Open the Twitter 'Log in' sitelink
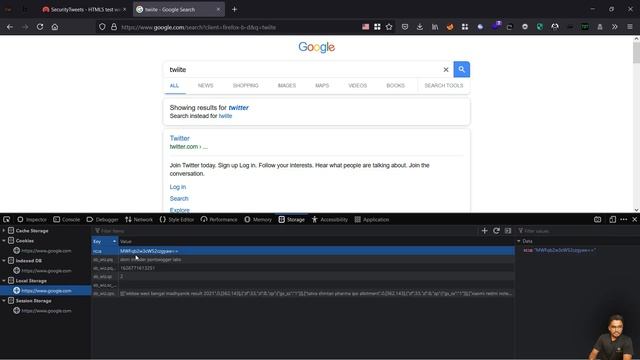The image size is (640, 360). point(178,187)
